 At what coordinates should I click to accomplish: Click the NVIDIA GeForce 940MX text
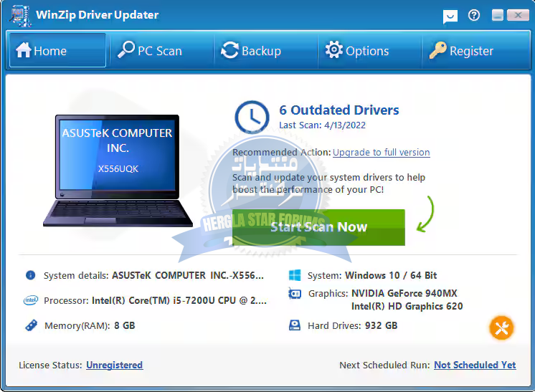tap(404, 294)
